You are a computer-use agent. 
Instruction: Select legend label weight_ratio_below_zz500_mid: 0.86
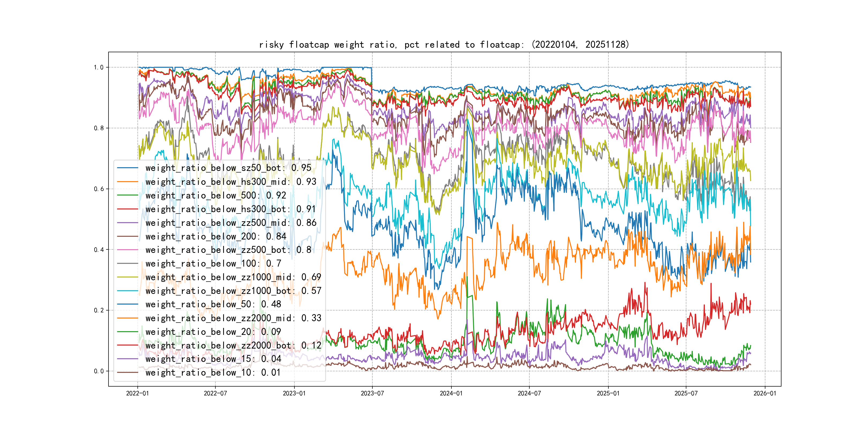pos(231,223)
